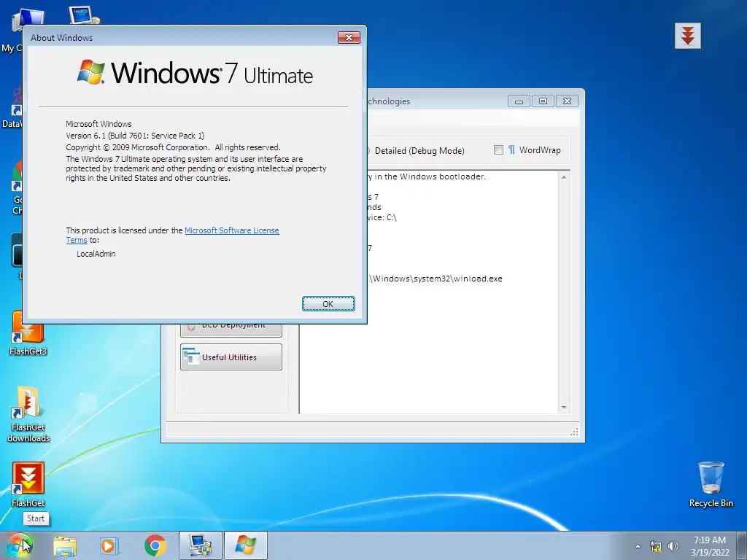Click the scroll up arrow in EasyBCD text pane
747x560 pixels.
[x=564, y=177]
